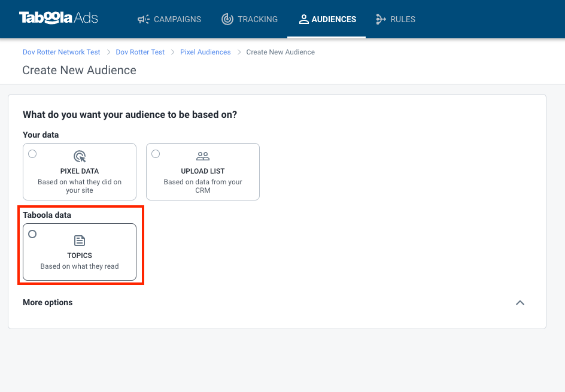565x392 pixels.
Task: Click the Taboola Ads logo
Action: 59,17
